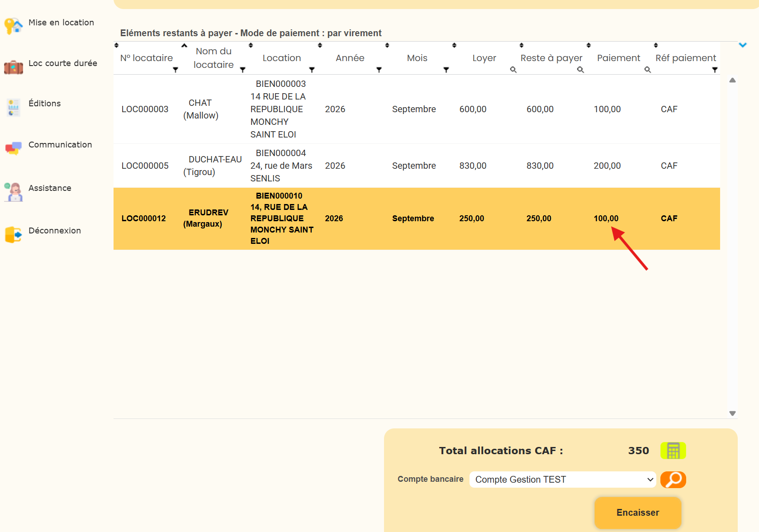Open Assistance menu item
The image size is (759, 532).
(50, 188)
